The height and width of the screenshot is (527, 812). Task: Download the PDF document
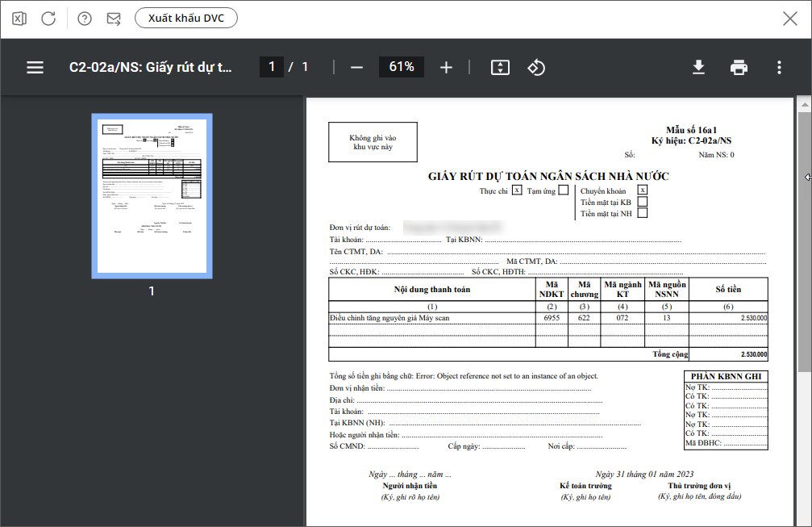point(698,68)
